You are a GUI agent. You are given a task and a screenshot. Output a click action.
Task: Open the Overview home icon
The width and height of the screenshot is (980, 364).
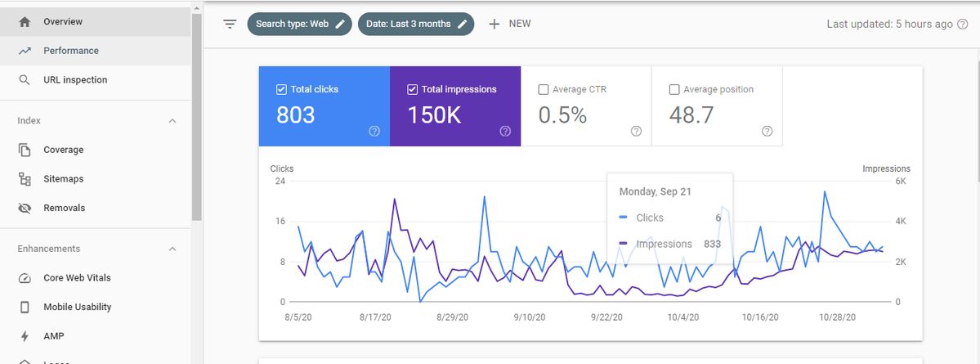25,22
